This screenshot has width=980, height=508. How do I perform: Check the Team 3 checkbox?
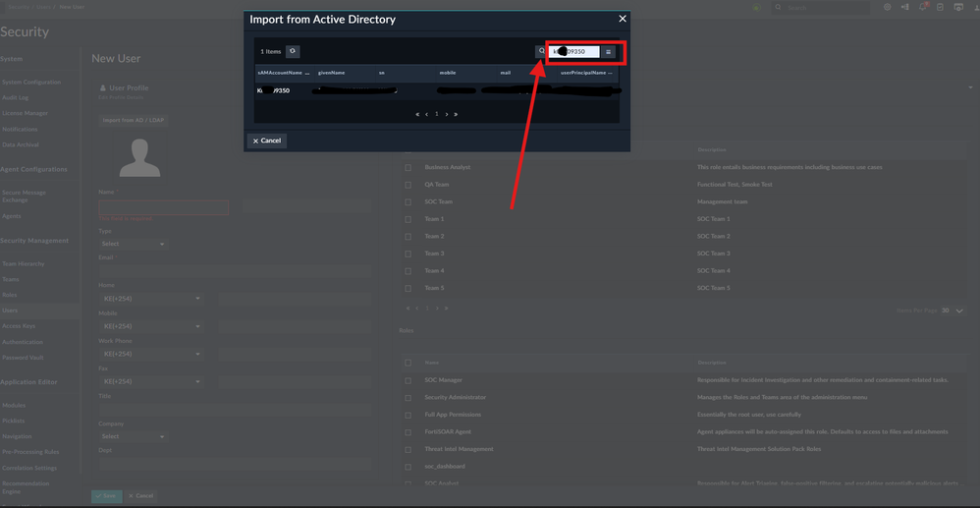408,254
